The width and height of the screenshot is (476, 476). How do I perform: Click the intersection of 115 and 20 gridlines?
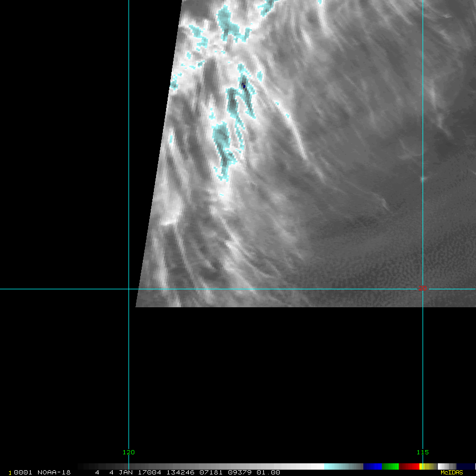click(x=423, y=289)
